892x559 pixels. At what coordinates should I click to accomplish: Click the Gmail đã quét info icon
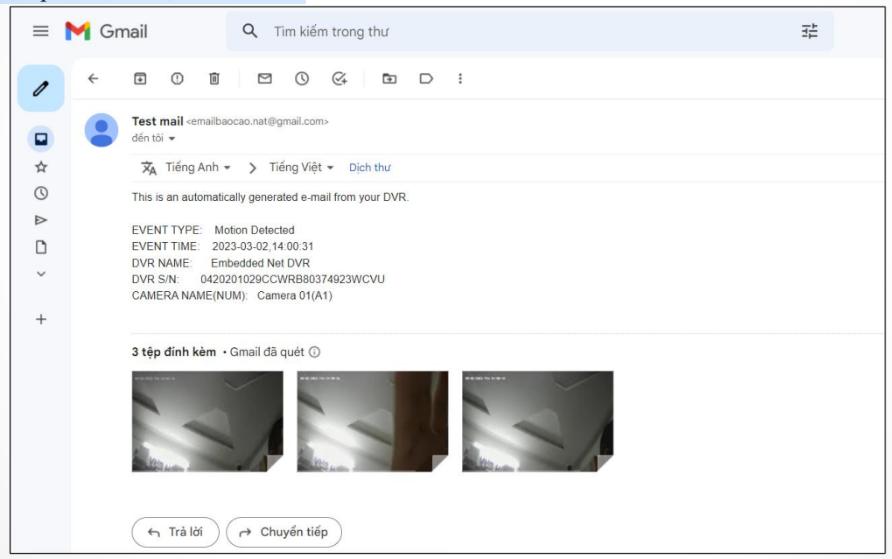pyautogui.click(x=314, y=352)
